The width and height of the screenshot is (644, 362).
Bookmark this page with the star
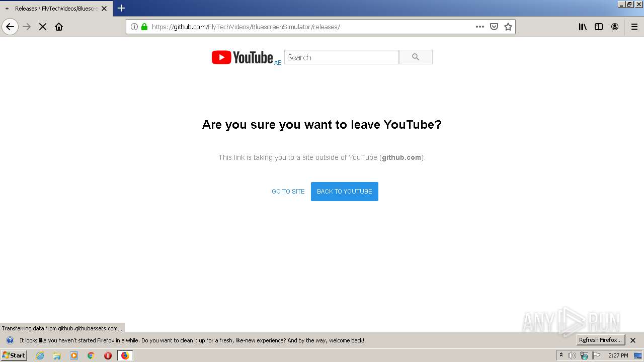[x=508, y=27]
